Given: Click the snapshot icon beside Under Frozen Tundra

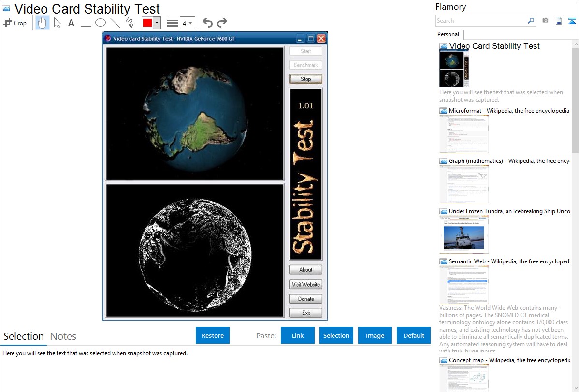Looking at the screenshot, I should pyautogui.click(x=443, y=211).
